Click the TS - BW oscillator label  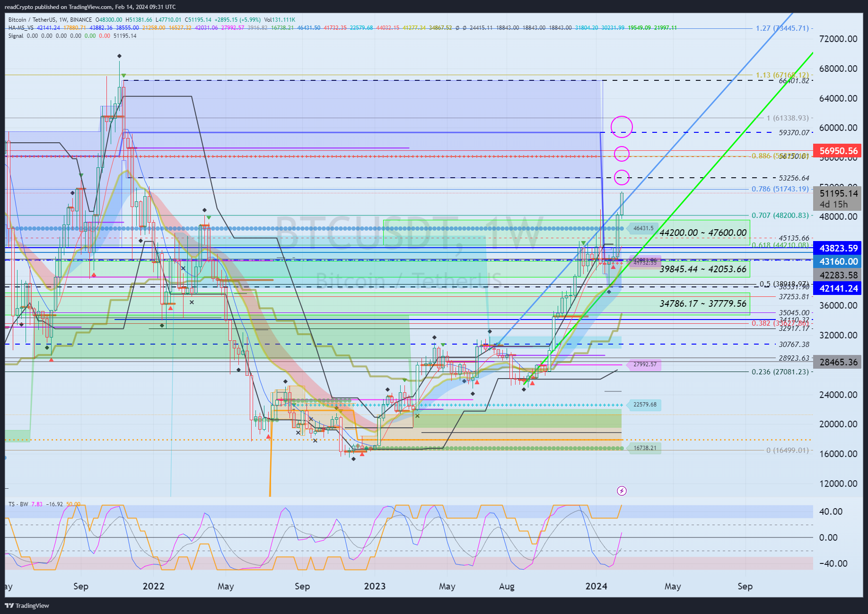[18, 504]
